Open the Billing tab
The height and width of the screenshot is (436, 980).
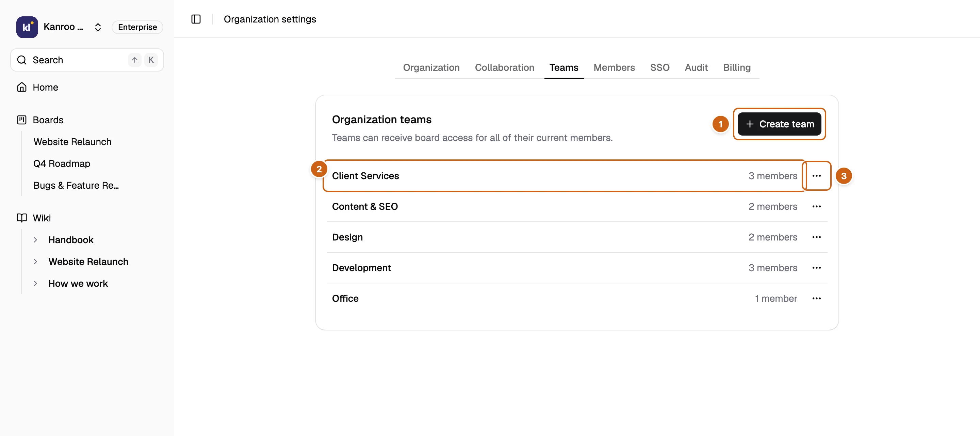click(x=736, y=67)
